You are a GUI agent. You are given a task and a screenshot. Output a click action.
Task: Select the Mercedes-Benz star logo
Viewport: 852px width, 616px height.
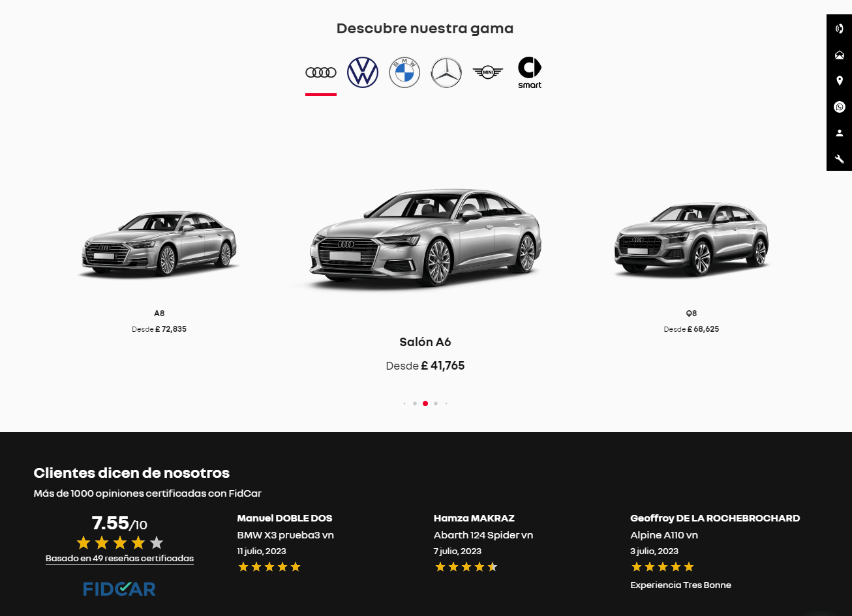pos(446,72)
